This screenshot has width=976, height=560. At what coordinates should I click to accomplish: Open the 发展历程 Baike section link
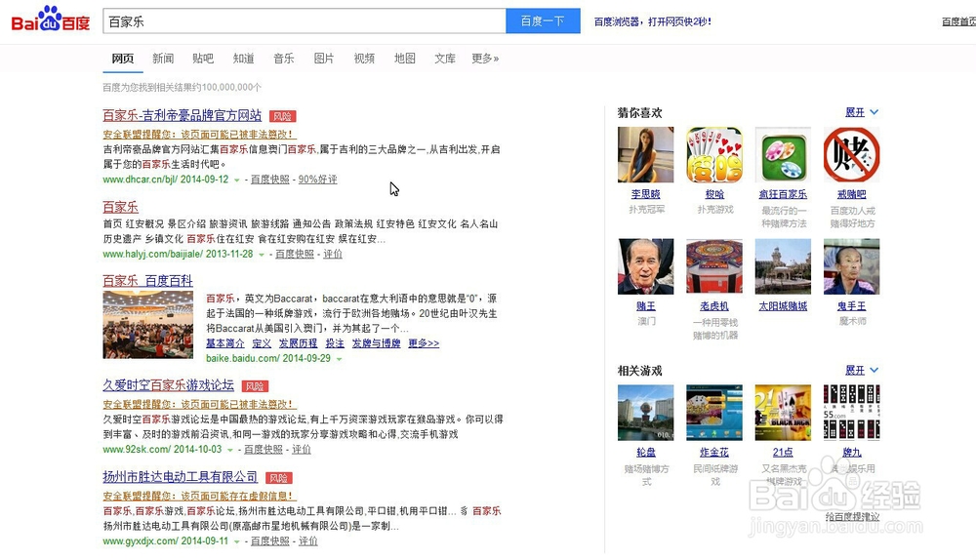[298, 343]
